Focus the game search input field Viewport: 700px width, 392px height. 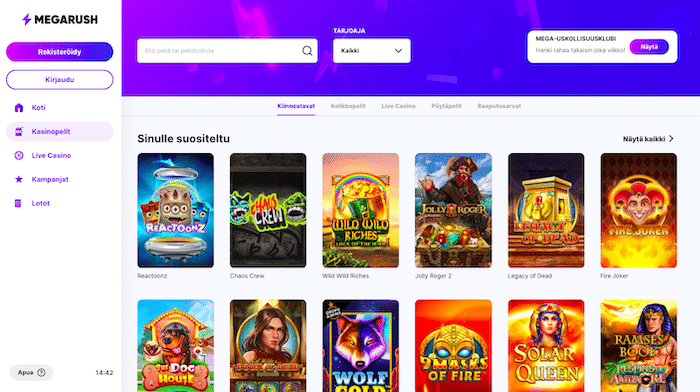click(227, 50)
